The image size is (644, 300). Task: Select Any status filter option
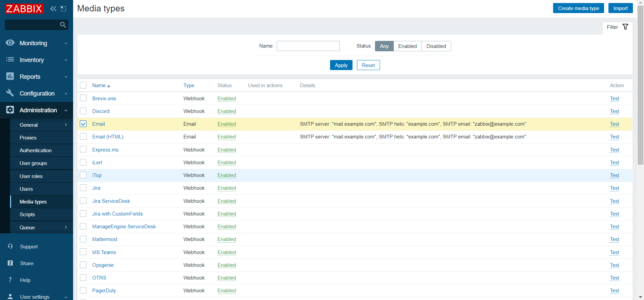pyautogui.click(x=384, y=46)
